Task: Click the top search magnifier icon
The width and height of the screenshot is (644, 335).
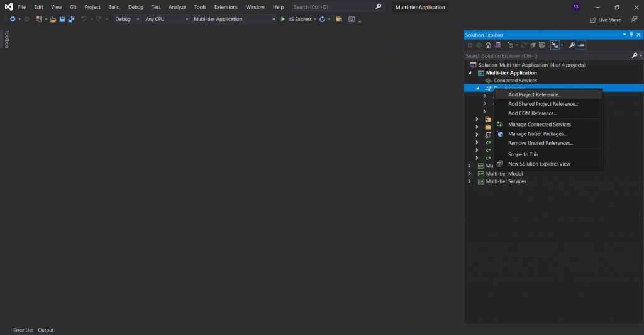Action: [378, 6]
